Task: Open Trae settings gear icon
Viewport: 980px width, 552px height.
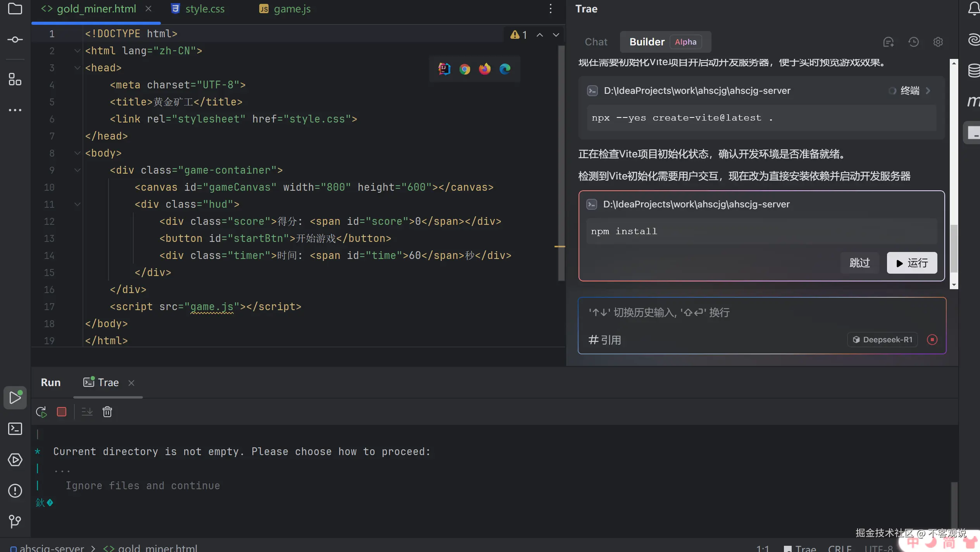Action: point(938,42)
